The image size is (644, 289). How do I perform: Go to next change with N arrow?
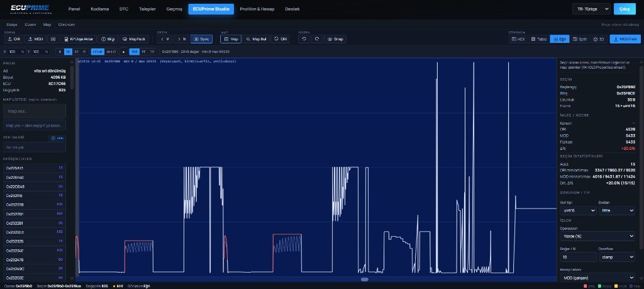[181, 39]
